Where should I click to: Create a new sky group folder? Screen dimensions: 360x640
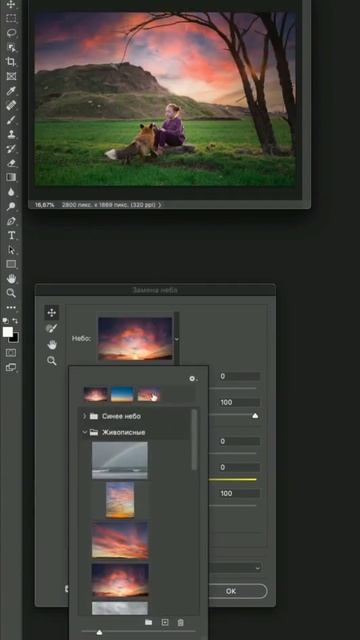point(149,622)
